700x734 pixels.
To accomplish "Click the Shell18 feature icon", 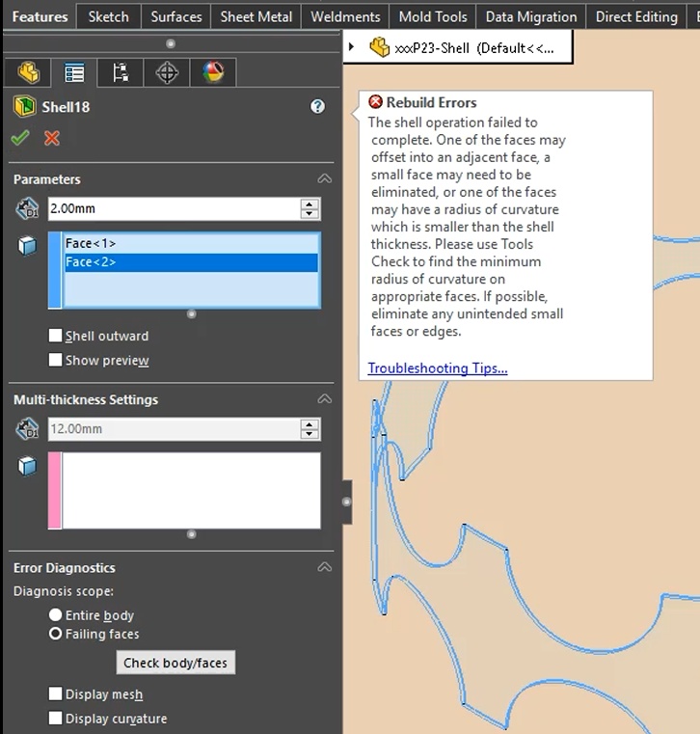I will click(25, 106).
